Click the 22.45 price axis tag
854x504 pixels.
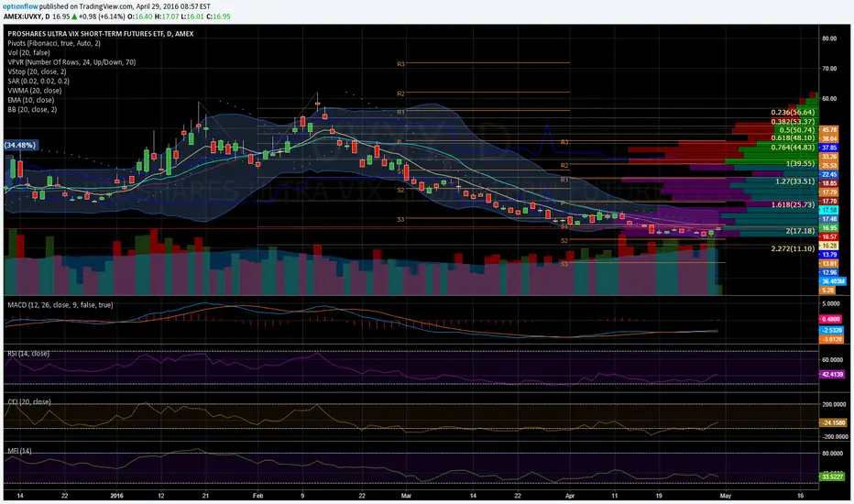(829, 174)
